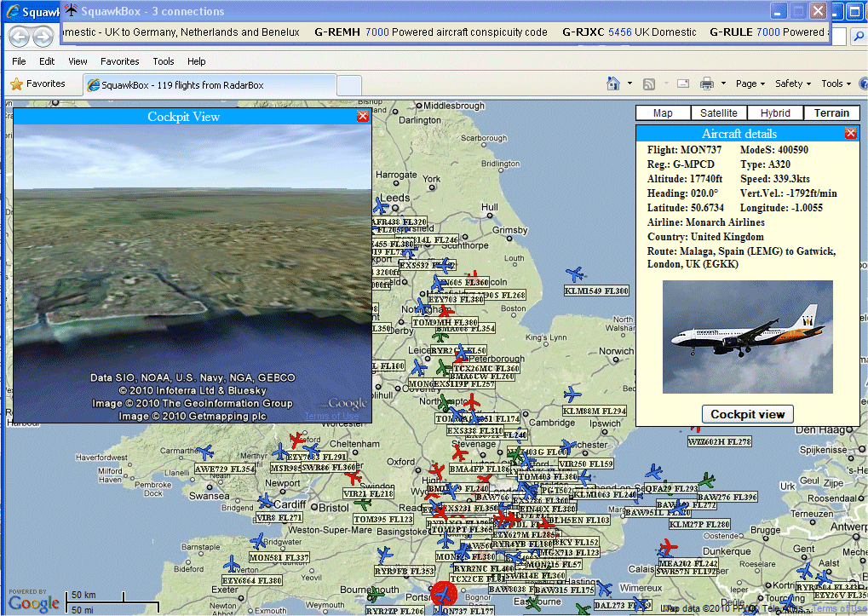Image resolution: width=868 pixels, height=616 pixels.
Task: Click the EZY6864 FL380 aircraft icon
Action: tap(232, 564)
